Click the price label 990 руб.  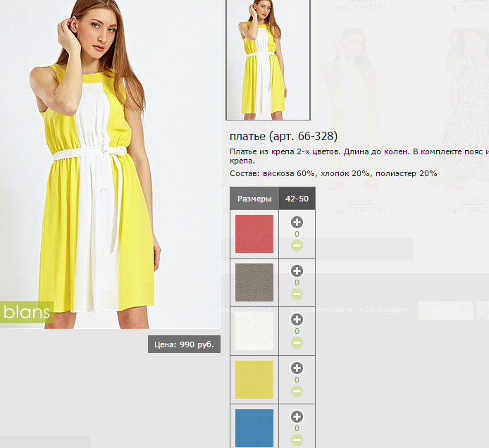click(x=184, y=344)
